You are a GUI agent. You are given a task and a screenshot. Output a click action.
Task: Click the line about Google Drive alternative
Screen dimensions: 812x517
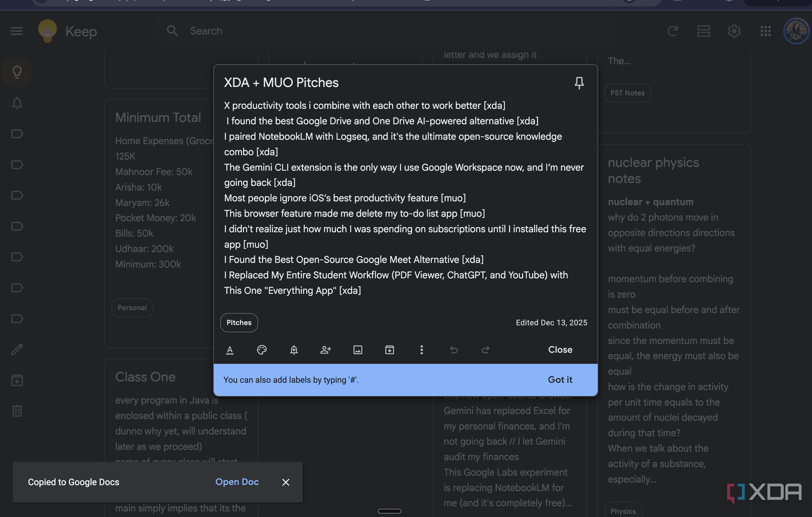382,121
